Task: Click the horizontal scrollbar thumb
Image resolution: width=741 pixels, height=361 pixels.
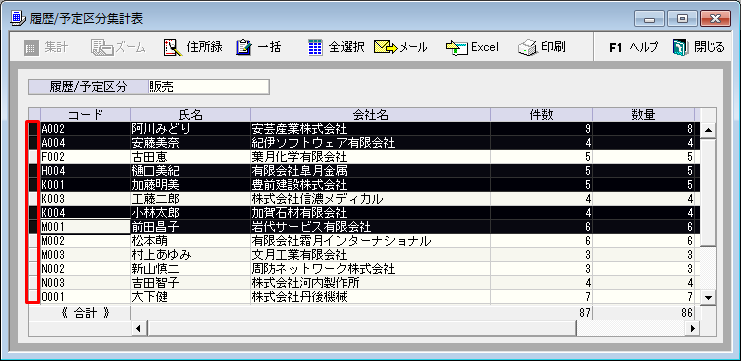Action: pos(361,327)
